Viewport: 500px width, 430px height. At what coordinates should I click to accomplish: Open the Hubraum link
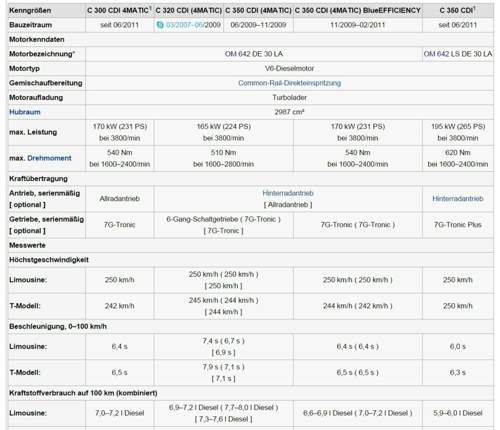tap(25, 112)
